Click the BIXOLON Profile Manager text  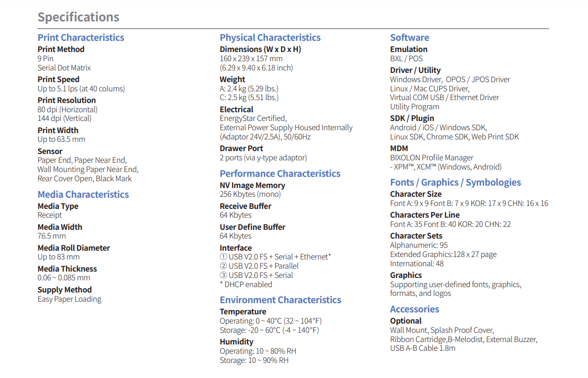(431, 157)
